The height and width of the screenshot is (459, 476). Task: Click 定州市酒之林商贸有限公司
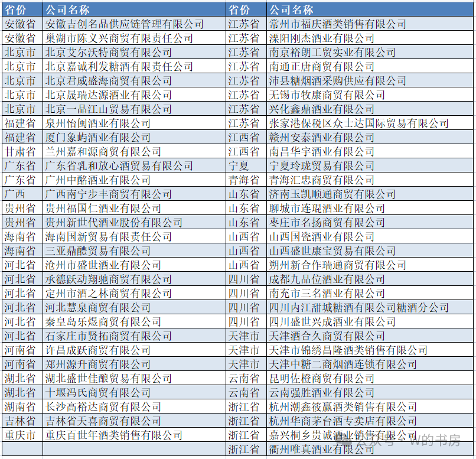point(134,293)
